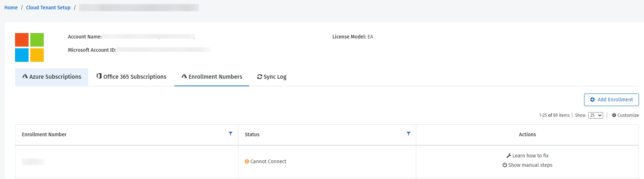Go to Cloud Tenant Setup breadcrumb
The image size is (644, 179).
tap(48, 8)
